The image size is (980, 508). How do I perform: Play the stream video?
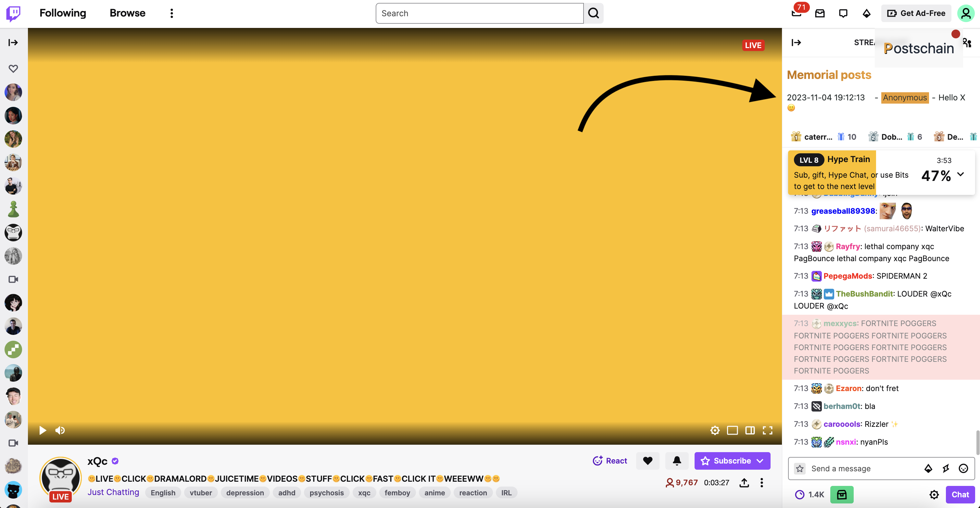coord(43,430)
